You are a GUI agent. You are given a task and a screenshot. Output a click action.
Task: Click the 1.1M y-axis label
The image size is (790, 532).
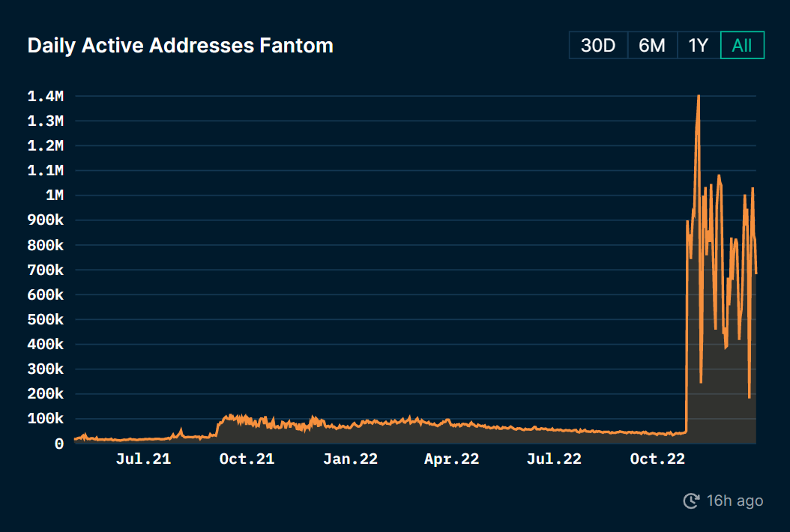coord(45,171)
